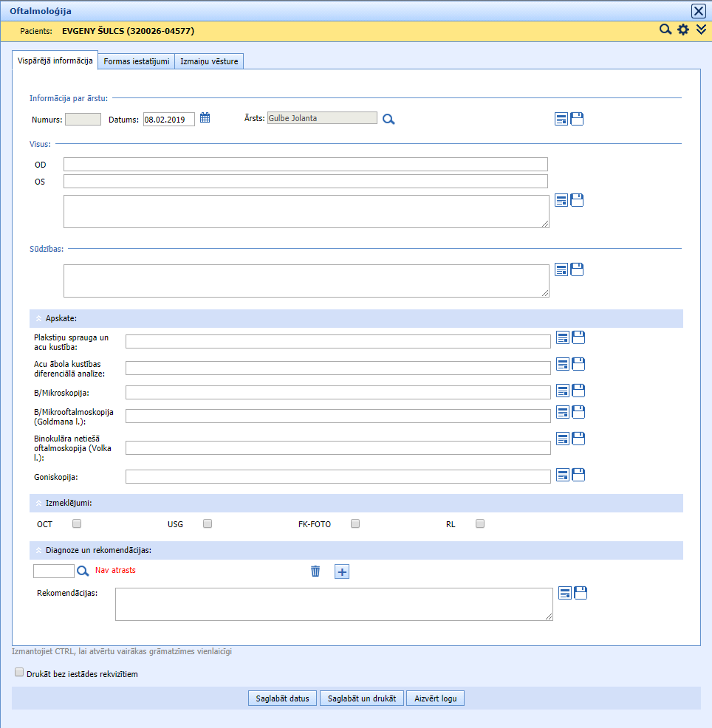
Task: Open the date picker calendar icon
Action: (x=205, y=117)
